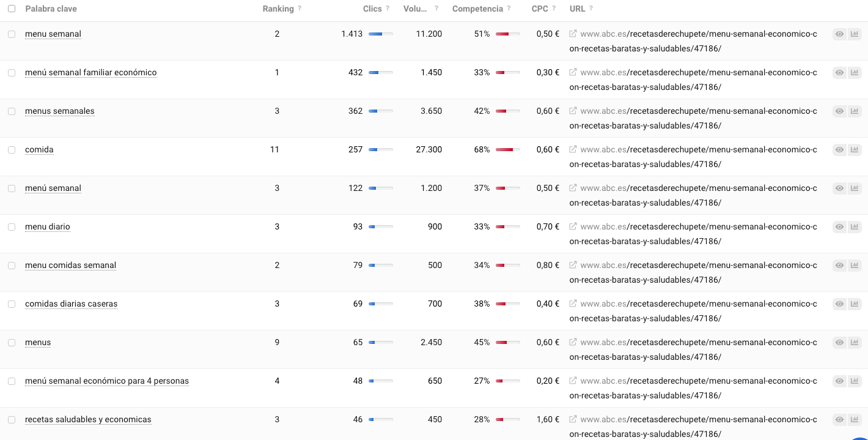This screenshot has height=440, width=868.
Task: Toggle the select-all checkbox in header
Action: [x=12, y=9]
